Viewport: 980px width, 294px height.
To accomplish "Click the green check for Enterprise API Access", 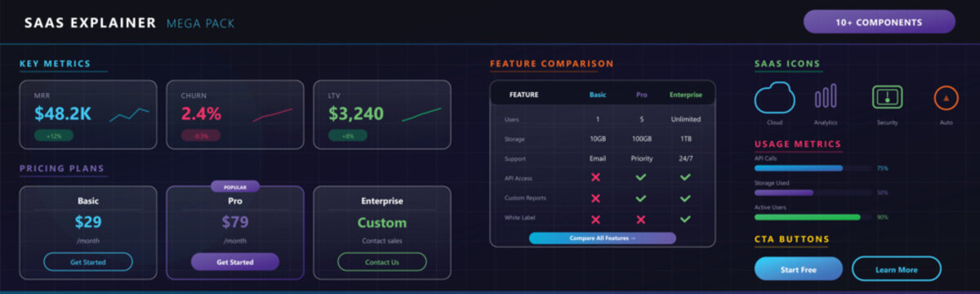I will point(685,177).
